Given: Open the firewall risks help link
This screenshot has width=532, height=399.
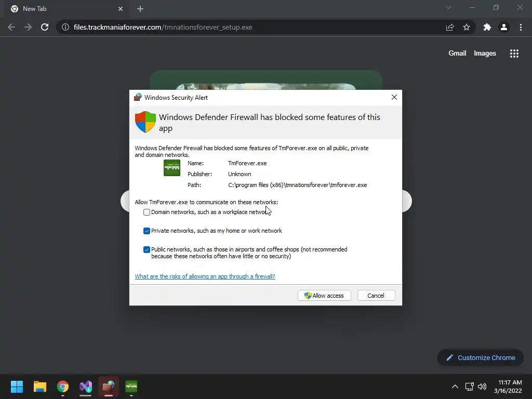Looking at the screenshot, I should [x=205, y=276].
